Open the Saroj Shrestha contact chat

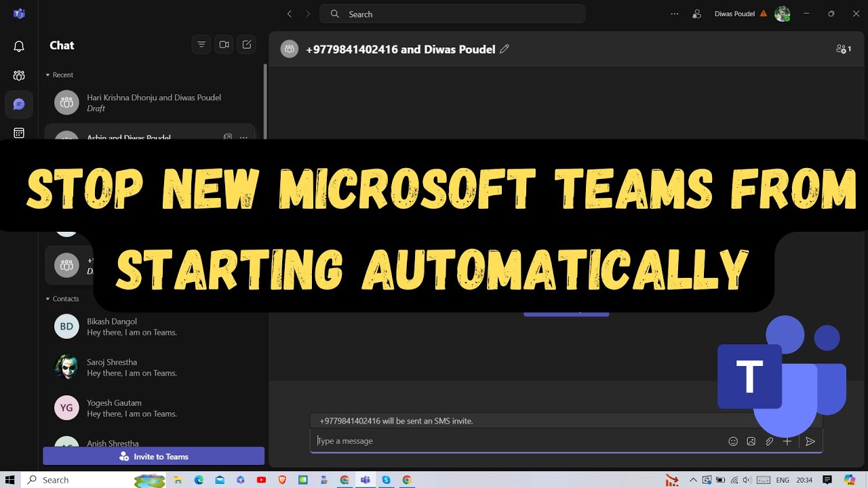click(x=149, y=367)
